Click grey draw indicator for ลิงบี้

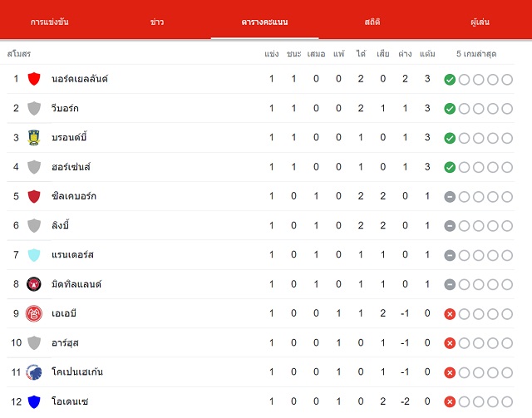(x=450, y=226)
